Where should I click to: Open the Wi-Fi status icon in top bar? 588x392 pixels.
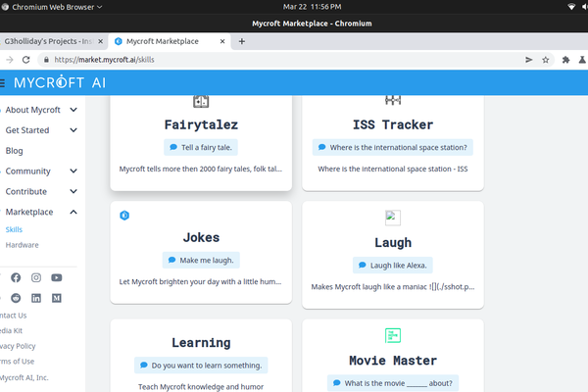[571, 7]
